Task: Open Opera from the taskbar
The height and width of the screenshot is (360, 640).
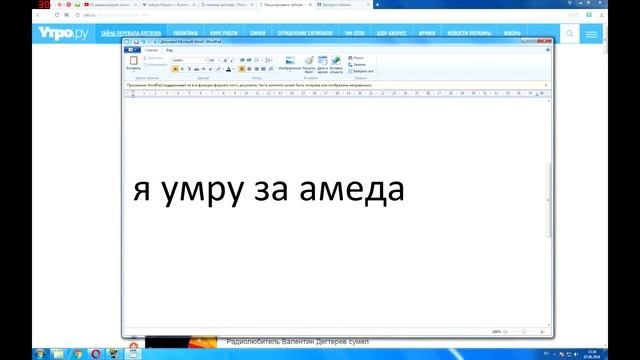Action: (96, 354)
